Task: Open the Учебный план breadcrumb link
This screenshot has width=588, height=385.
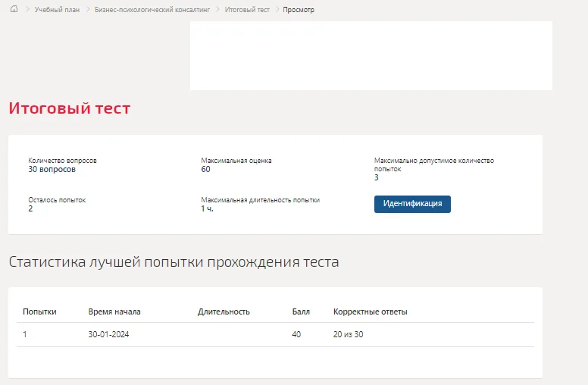Action: (57, 10)
